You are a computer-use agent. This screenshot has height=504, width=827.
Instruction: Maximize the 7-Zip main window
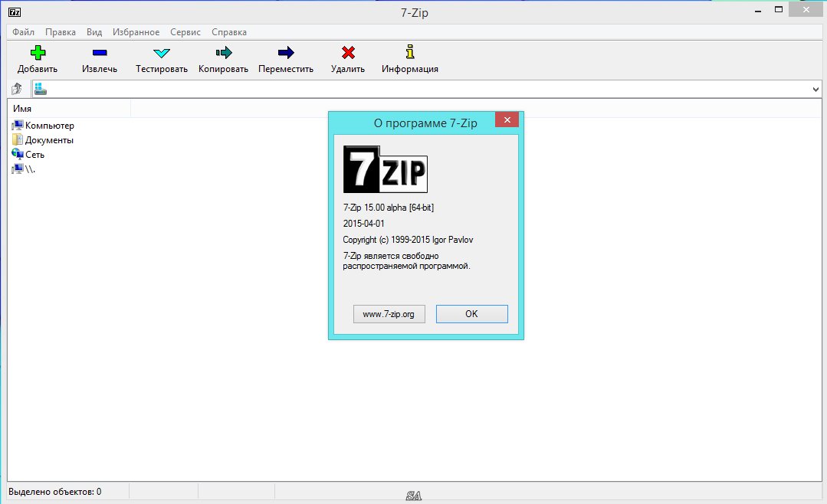pyautogui.click(x=779, y=9)
